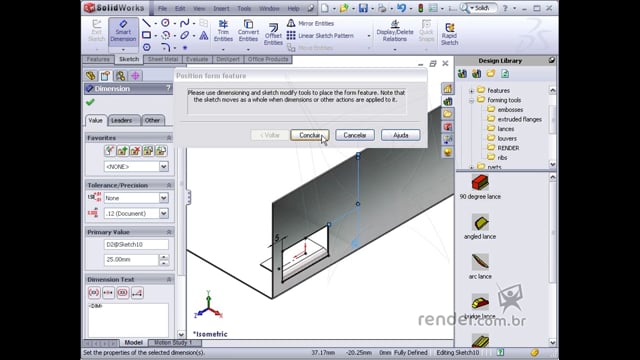Collapse the Tolerance/Precision section

click(x=169, y=185)
